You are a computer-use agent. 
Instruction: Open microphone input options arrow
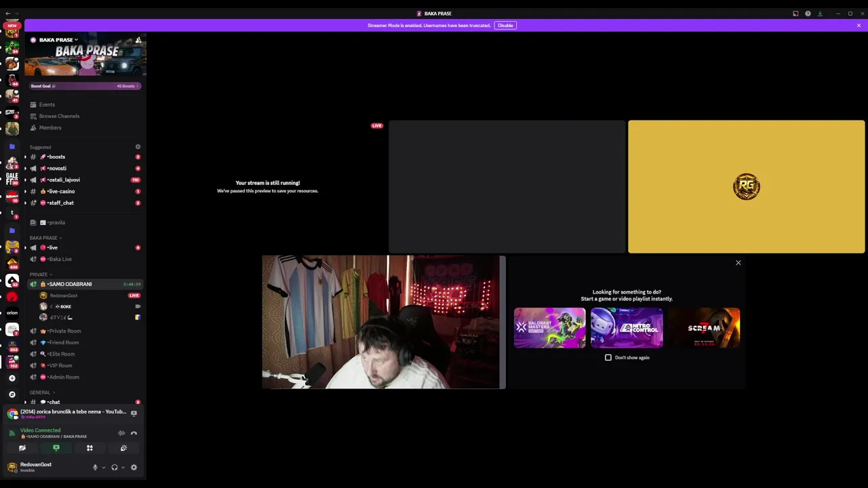pos(103,468)
